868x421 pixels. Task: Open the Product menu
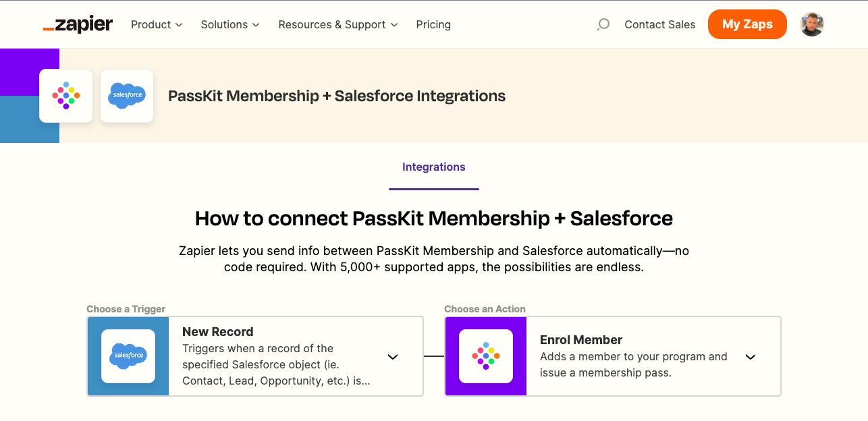point(157,24)
